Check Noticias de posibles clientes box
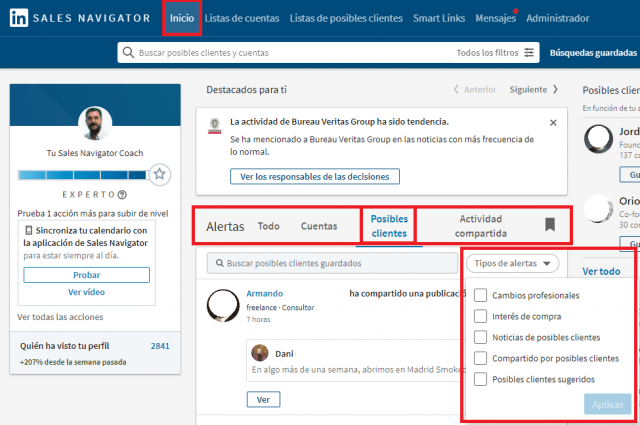Image resolution: width=640 pixels, height=425 pixels. [x=480, y=337]
